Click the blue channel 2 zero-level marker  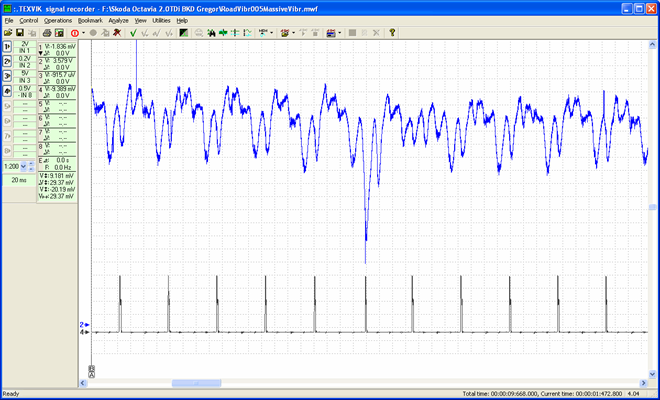tap(84, 325)
